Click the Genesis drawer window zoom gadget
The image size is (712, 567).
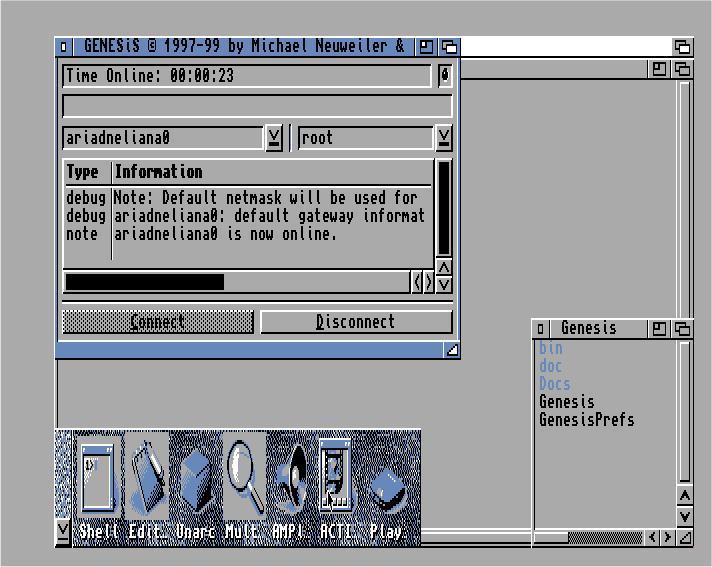pyautogui.click(x=659, y=328)
